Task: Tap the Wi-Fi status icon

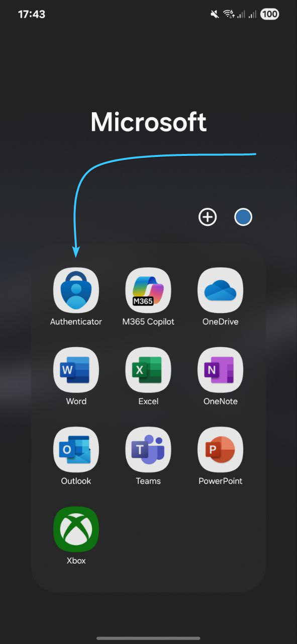Action: click(x=230, y=14)
